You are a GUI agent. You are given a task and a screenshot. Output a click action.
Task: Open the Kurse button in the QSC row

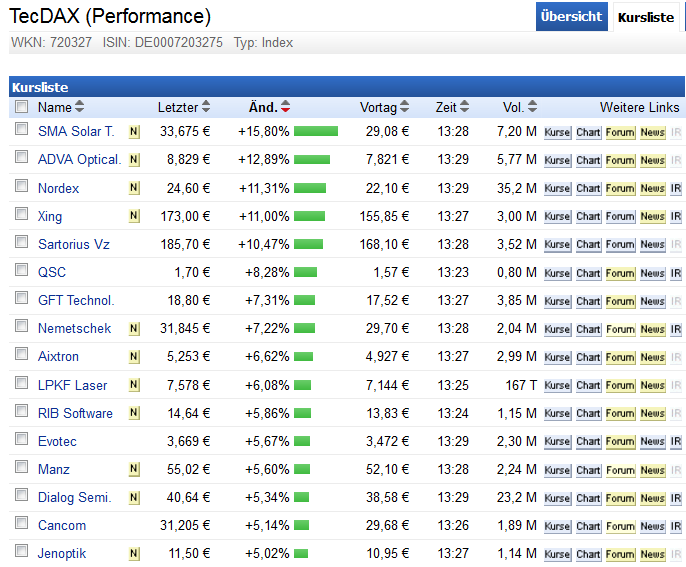click(557, 273)
